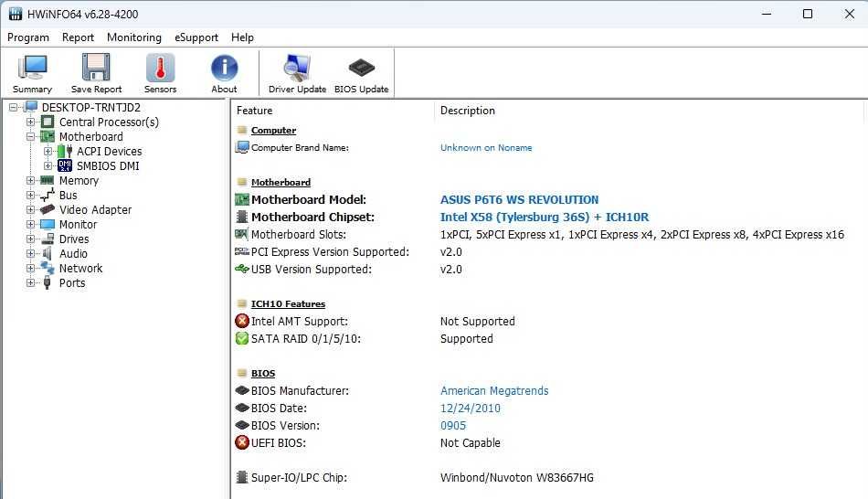Click the Save Report floppy icon
This screenshot has width=868, height=499.
(96, 73)
